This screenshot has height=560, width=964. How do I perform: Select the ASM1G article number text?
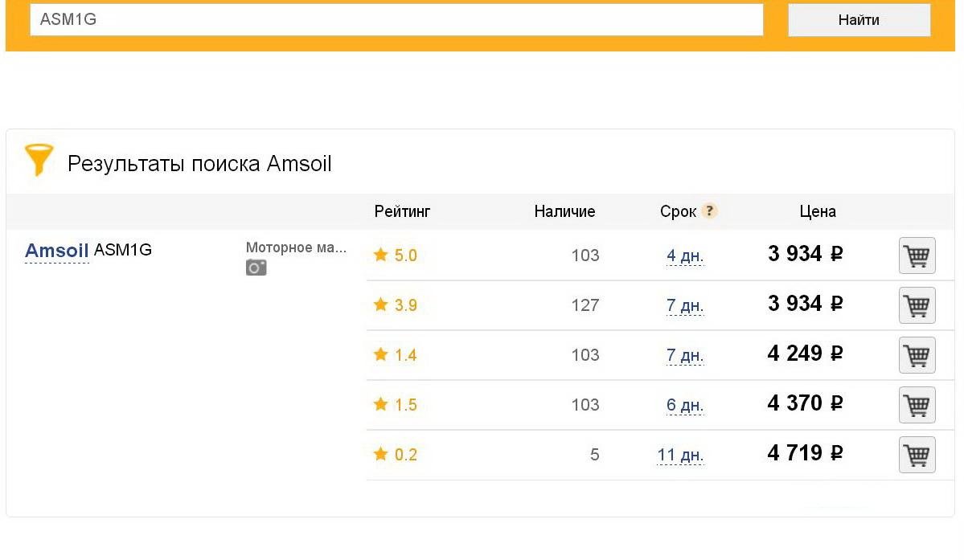122,250
